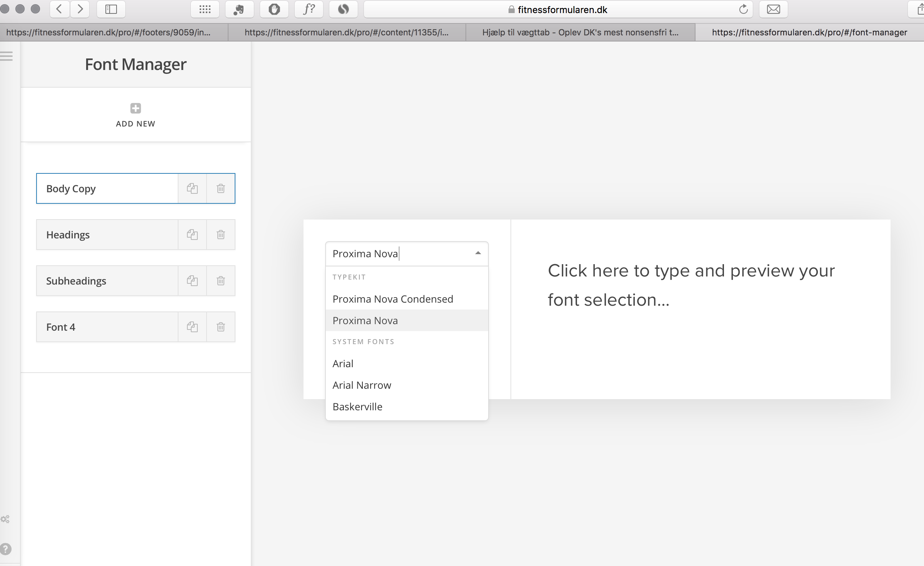Select the Font 4 item
This screenshot has width=924, height=566.
click(x=107, y=327)
